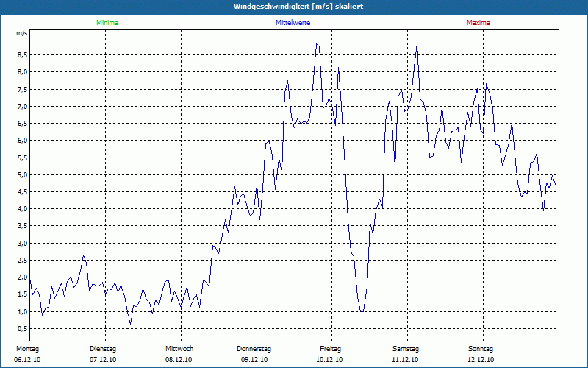This screenshot has height=368, width=588.
Task: Click the Mittwoch day label
Action: click(179, 349)
